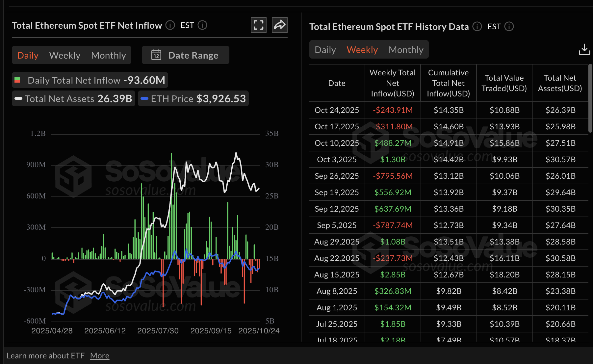The width and height of the screenshot is (593, 364).
Task: Click the Oct 24,2025 table row date
Action: (337, 110)
